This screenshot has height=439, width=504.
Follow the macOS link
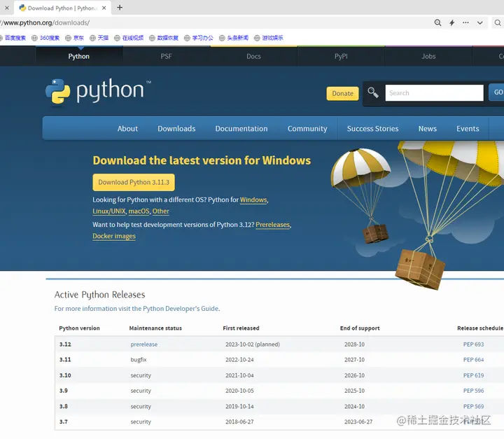139,211
